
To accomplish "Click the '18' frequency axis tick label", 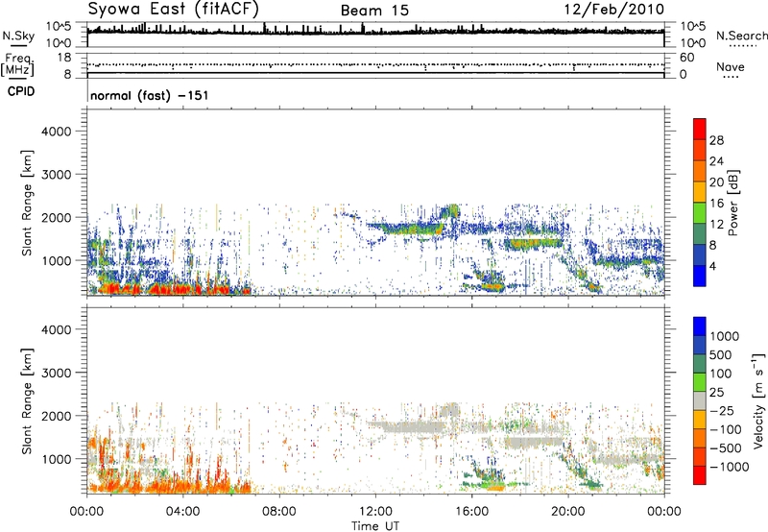I will (64, 58).
